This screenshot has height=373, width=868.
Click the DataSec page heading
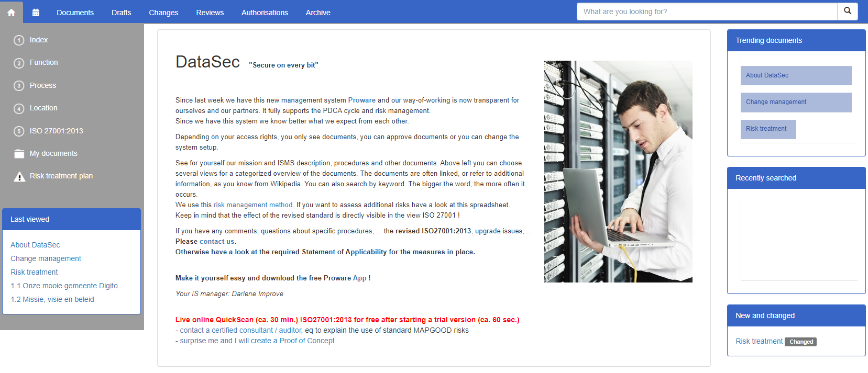pyautogui.click(x=207, y=62)
